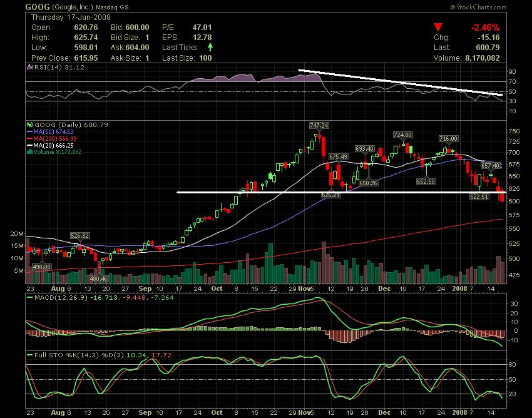The width and height of the screenshot is (532, 418).
Task: Click the volume bars icon in legend
Action: point(29,151)
